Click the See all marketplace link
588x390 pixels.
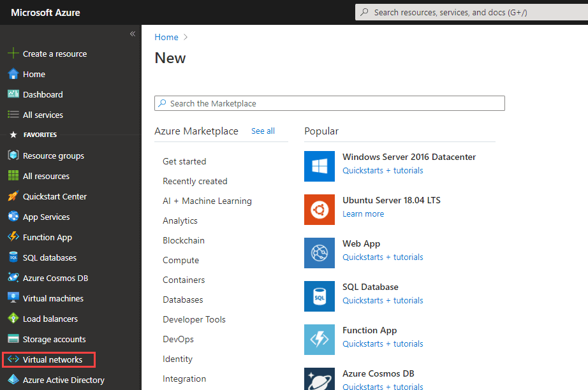pyautogui.click(x=263, y=131)
